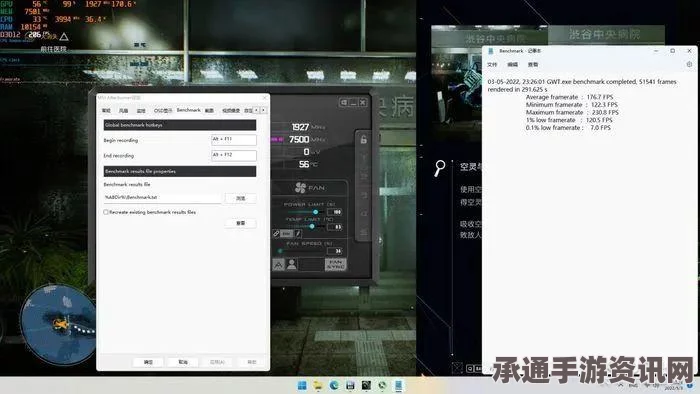Open Windows Start menu

tap(302, 385)
